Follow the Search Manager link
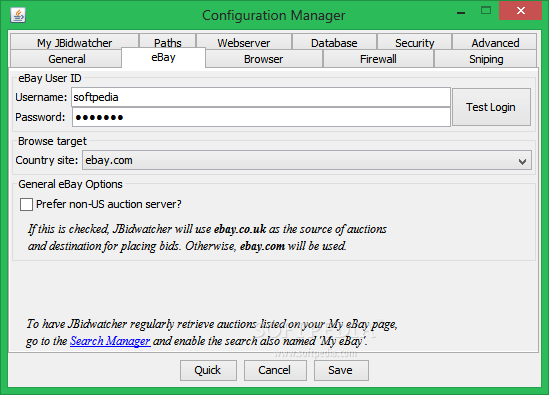 pos(110,341)
